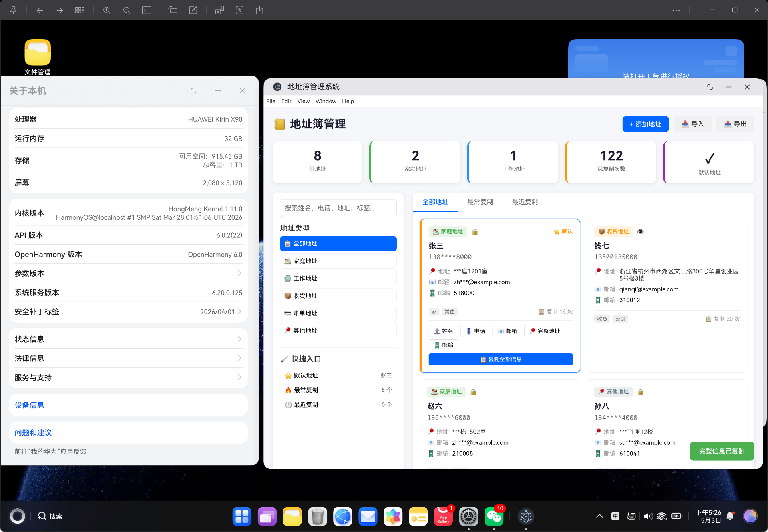This screenshot has width=768, height=532.
Task: Open the notification bell in system tray
Action: 730,516
